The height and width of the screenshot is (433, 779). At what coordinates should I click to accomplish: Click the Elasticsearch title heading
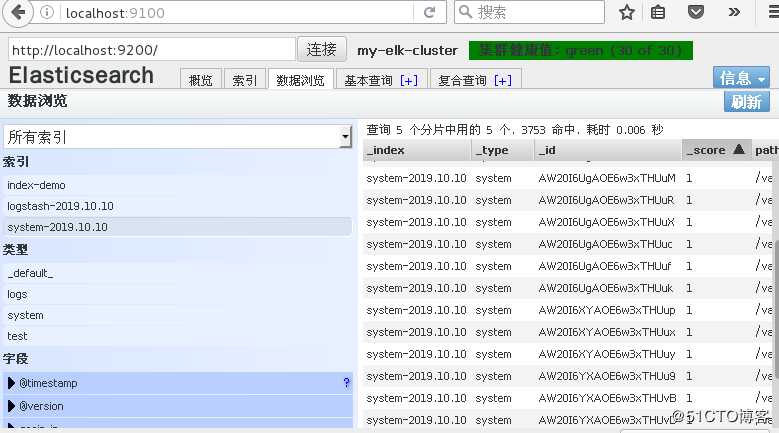coord(81,75)
